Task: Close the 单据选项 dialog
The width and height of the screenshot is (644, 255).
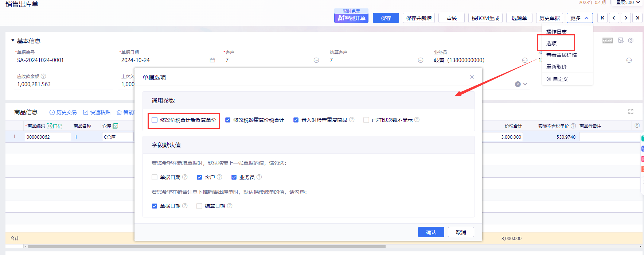Action: tap(472, 77)
